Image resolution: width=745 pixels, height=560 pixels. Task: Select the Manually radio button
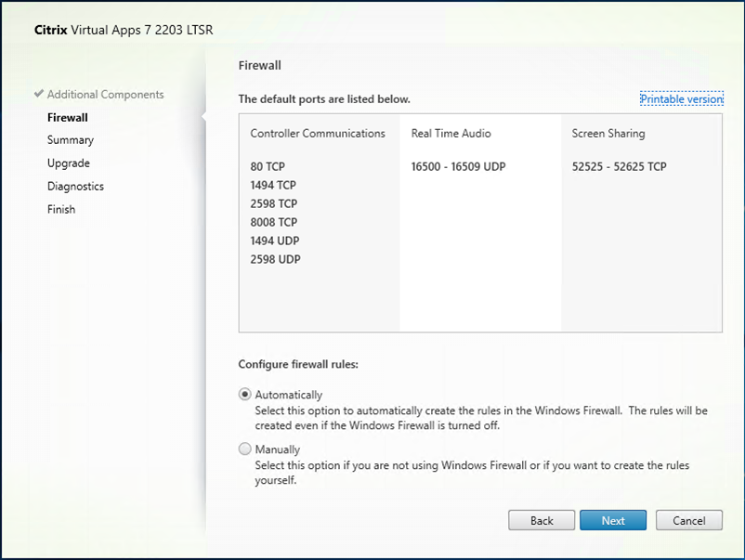[x=244, y=449]
